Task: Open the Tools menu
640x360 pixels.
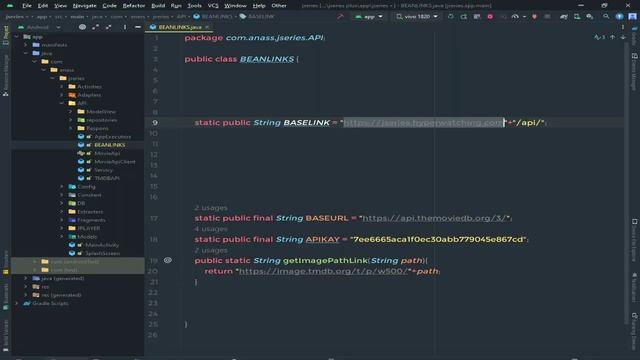Action: point(194,6)
